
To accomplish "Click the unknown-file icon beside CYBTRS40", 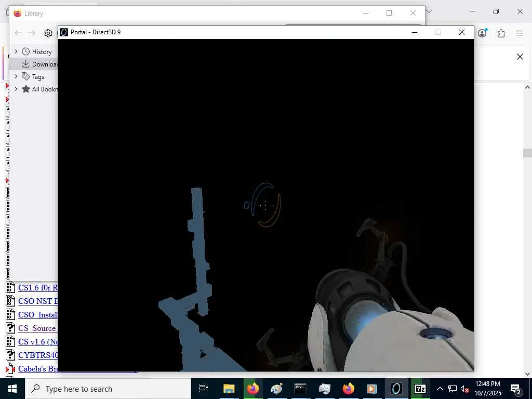I will pyautogui.click(x=10, y=355).
